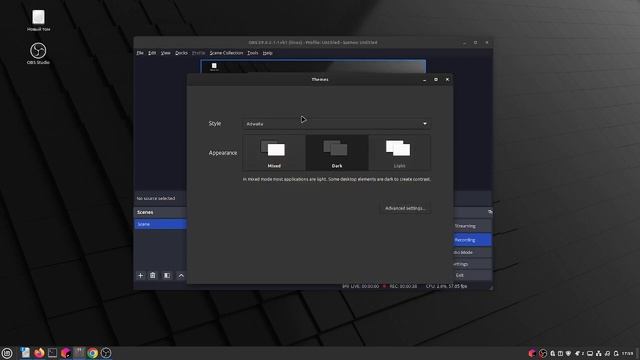Viewport: 640px width, 360px height.
Task: Open scene filters icon in Scenes dock
Action: pos(167,276)
